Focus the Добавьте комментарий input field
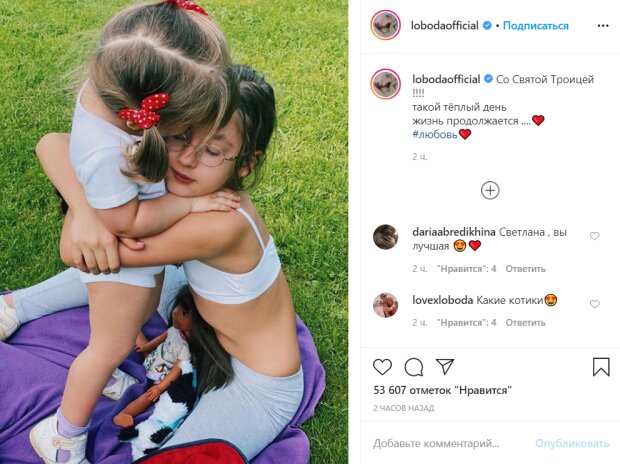This screenshot has width=620, height=464. [x=448, y=443]
